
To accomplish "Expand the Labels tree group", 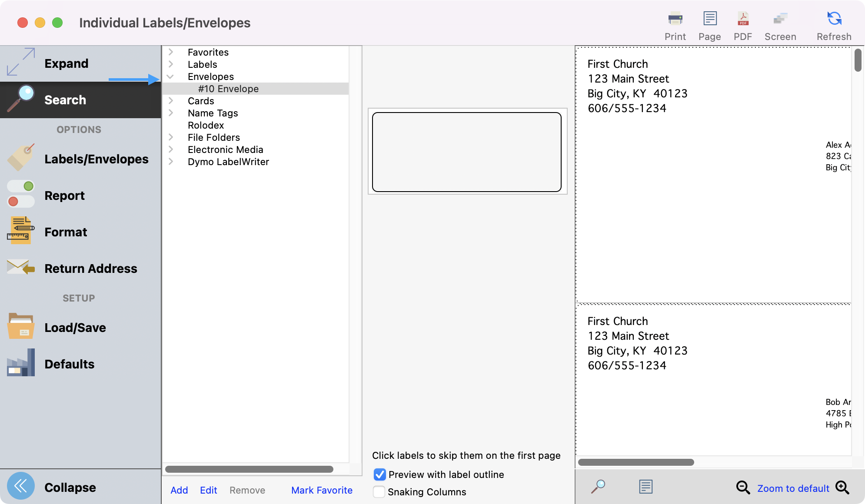I will point(170,64).
